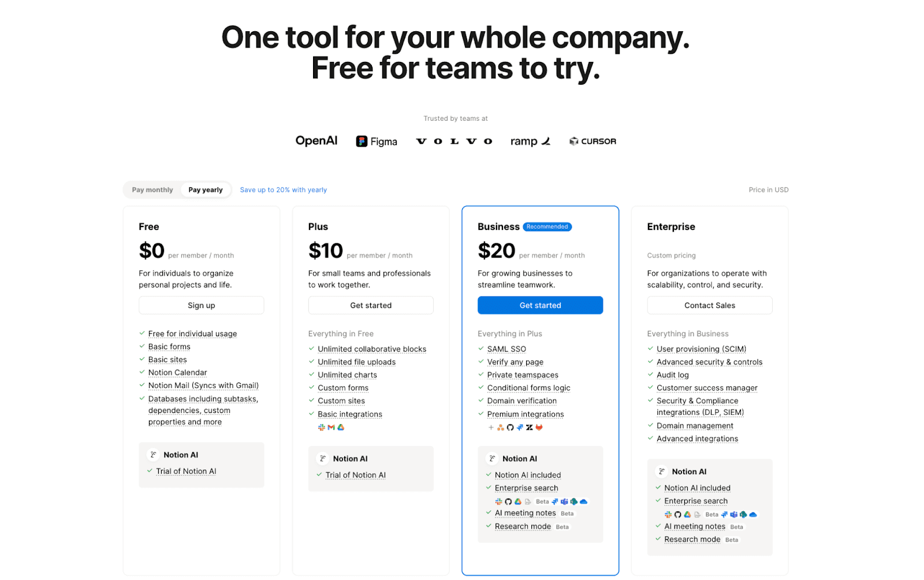Screen dimensions: 924x580
Task: Select the Cursor logo under trusted teams
Action: tap(591, 140)
